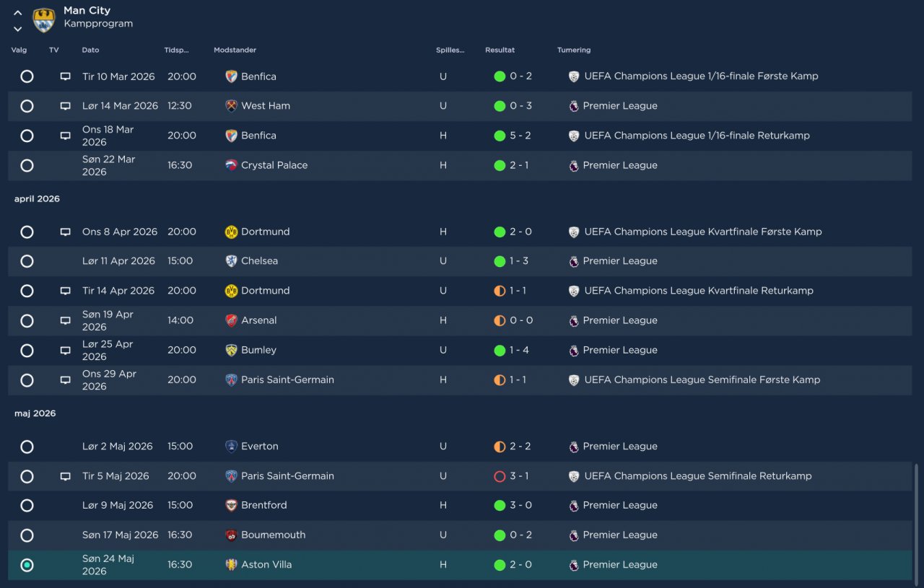Click the vertical scrollbar on the right

pyautogui.click(x=917, y=519)
